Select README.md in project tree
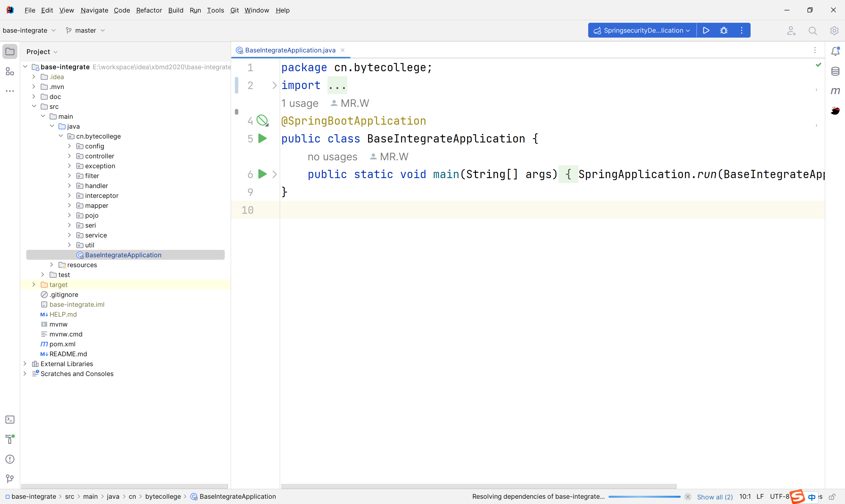The image size is (845, 504). [68, 354]
